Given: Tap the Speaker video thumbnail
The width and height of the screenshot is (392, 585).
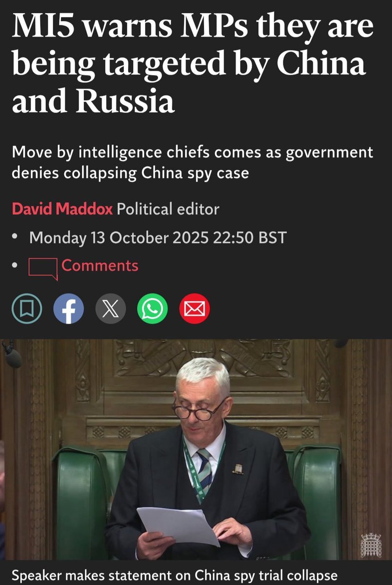Looking at the screenshot, I should pos(196,450).
